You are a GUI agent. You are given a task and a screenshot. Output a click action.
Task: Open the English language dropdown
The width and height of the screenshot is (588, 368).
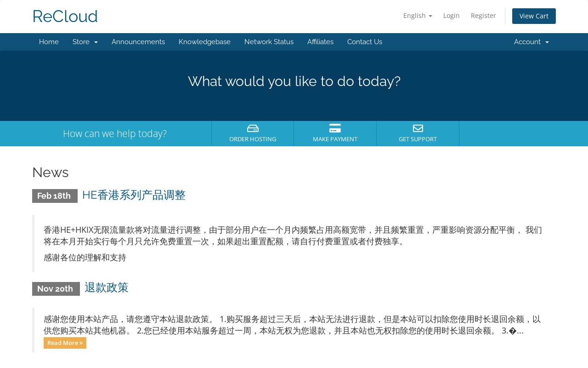418,16
